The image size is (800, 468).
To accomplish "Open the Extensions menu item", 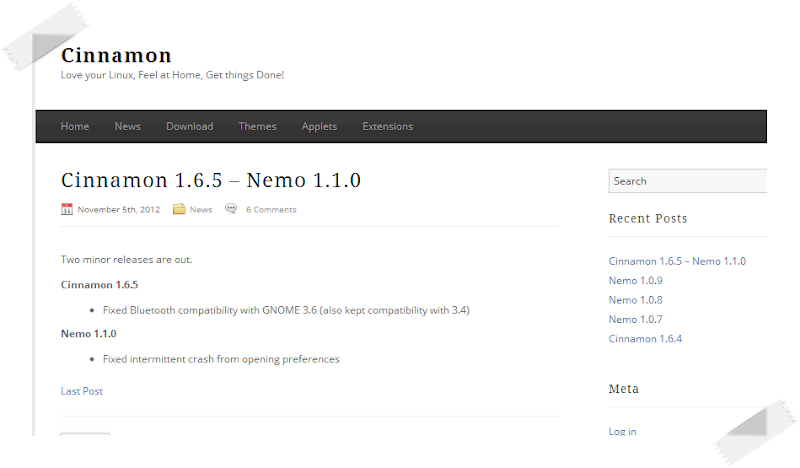I will pyautogui.click(x=387, y=126).
